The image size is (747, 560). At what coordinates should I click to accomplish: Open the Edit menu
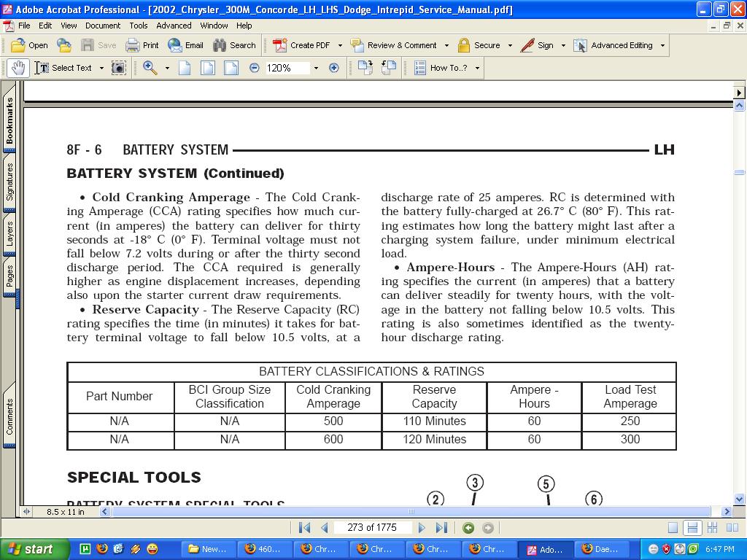tap(45, 26)
